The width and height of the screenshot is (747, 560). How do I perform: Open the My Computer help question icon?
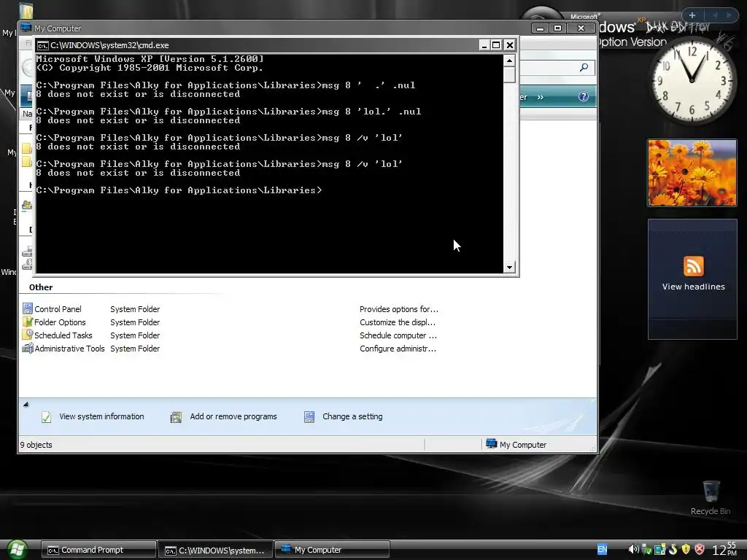pos(583,97)
